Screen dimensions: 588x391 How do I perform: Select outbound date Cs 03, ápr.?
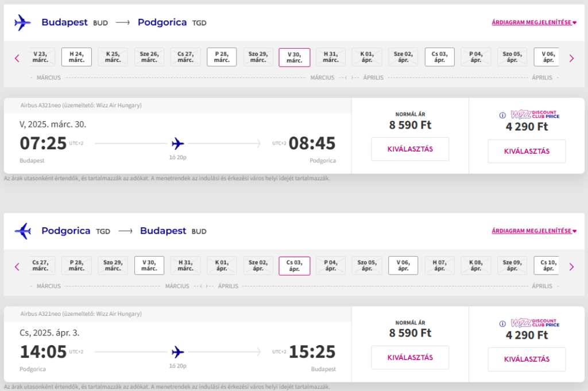pyautogui.click(x=439, y=57)
